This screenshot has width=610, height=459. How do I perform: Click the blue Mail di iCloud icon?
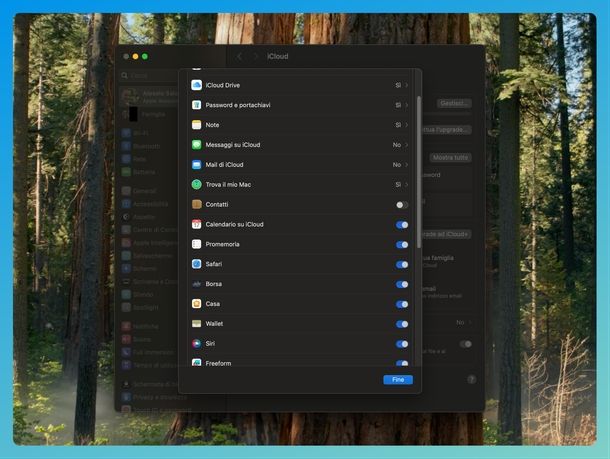coord(196,164)
